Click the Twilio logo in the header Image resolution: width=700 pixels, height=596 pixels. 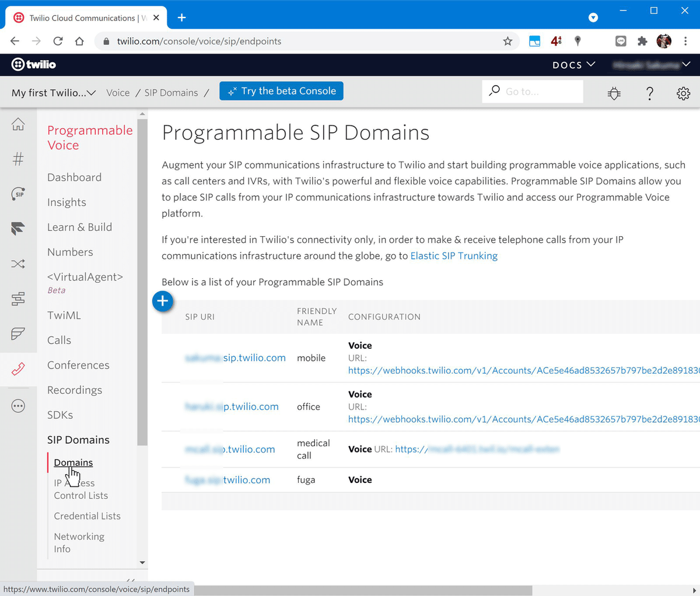click(x=34, y=64)
